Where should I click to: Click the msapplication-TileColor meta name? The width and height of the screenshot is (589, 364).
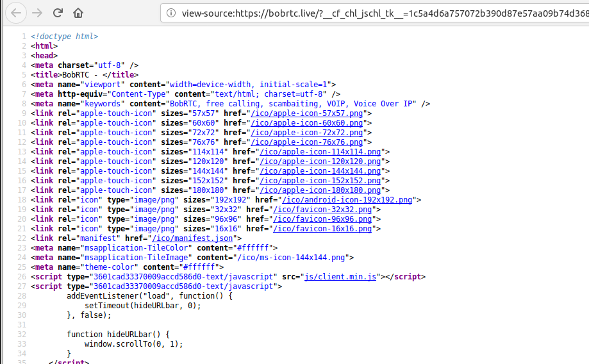click(136, 248)
